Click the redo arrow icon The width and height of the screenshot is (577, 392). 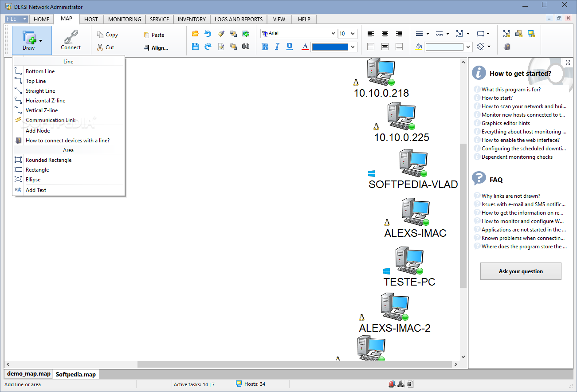click(208, 46)
